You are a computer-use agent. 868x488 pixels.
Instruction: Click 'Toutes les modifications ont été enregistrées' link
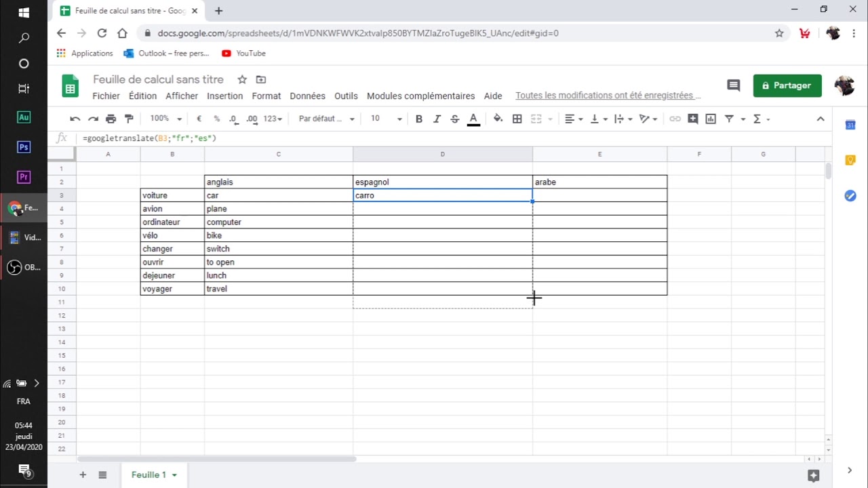point(608,96)
